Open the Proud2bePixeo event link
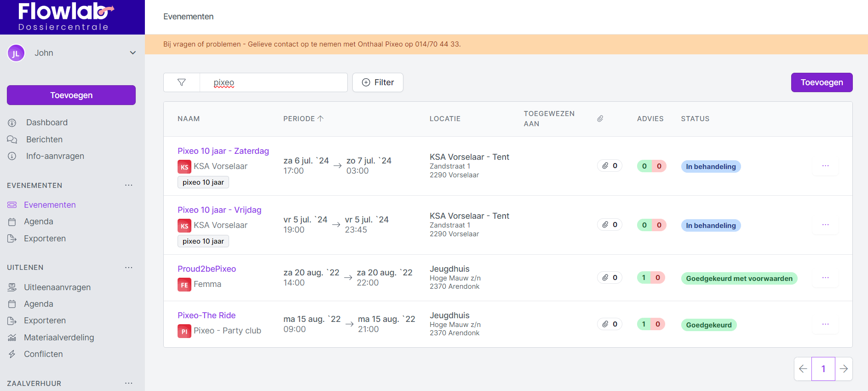The image size is (868, 391). tap(207, 269)
